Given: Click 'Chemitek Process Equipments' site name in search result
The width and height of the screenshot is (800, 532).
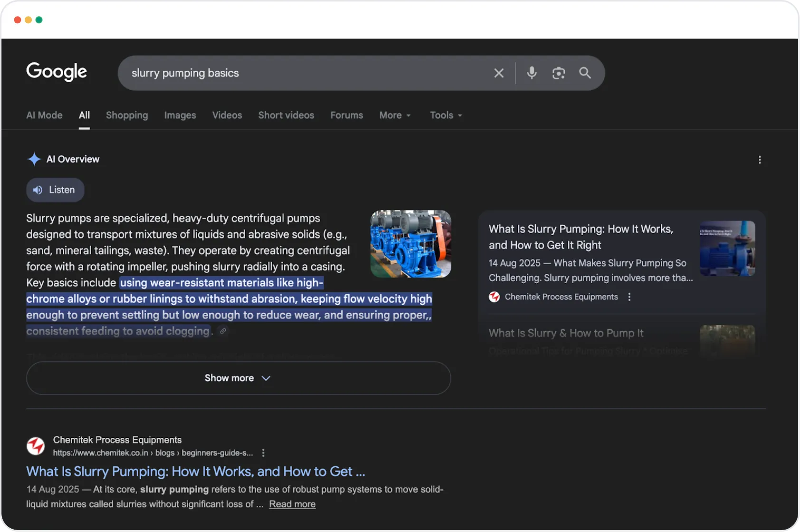Looking at the screenshot, I should click(x=117, y=440).
